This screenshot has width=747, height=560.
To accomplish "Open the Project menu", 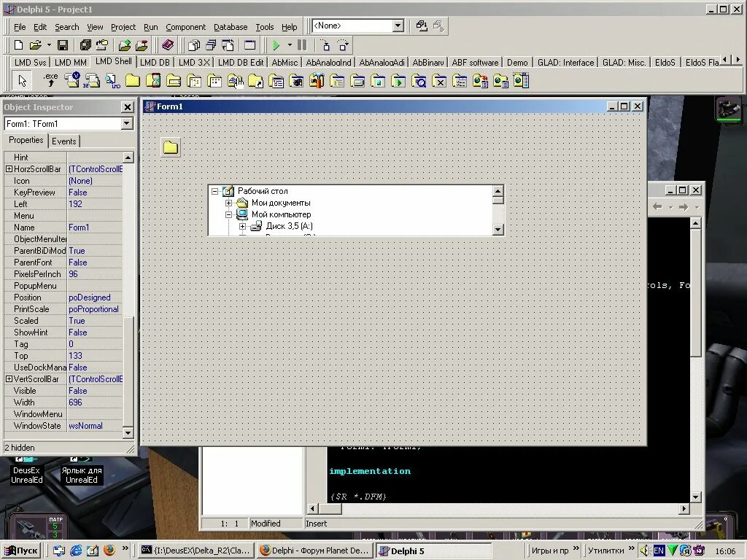I will pyautogui.click(x=123, y=27).
